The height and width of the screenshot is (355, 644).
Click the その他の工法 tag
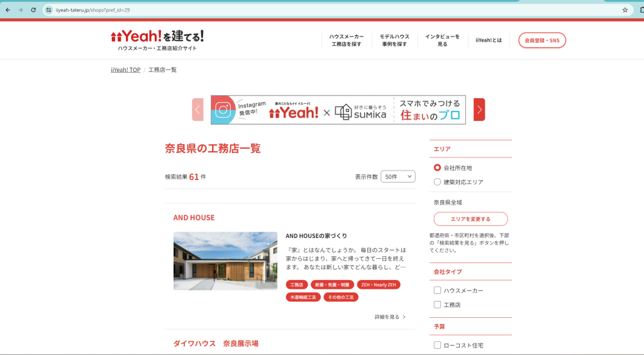tap(341, 297)
